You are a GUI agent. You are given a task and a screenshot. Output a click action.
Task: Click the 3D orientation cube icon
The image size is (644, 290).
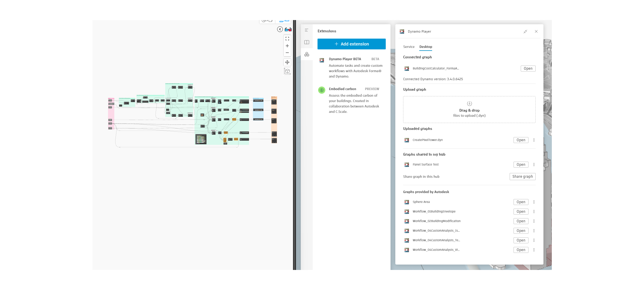click(287, 71)
